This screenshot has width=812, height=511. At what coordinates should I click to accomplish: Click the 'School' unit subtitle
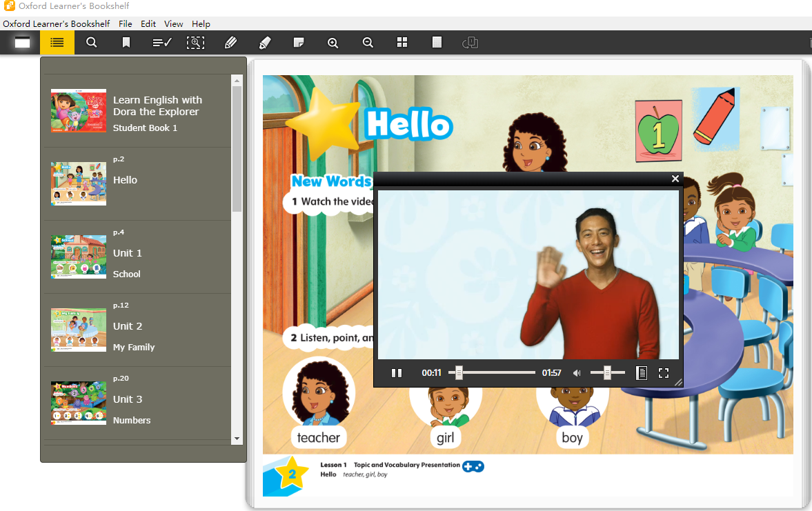127,274
